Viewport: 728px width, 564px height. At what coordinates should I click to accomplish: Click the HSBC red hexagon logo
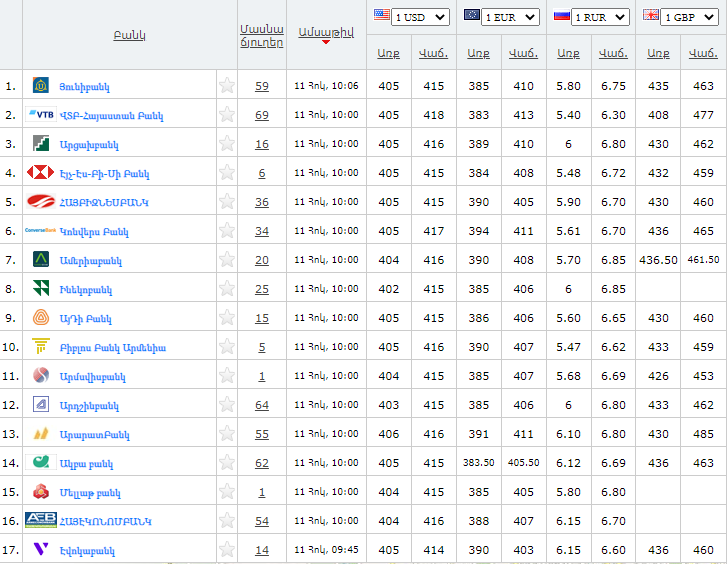[40, 173]
